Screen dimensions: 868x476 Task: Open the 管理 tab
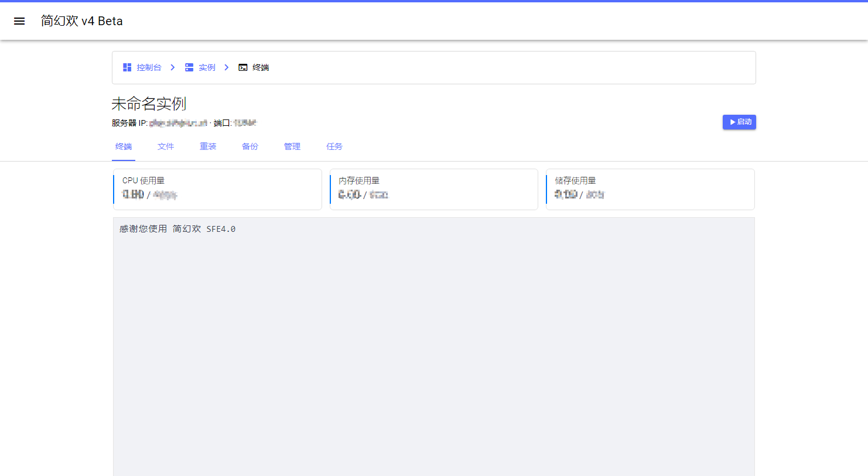pos(292,146)
